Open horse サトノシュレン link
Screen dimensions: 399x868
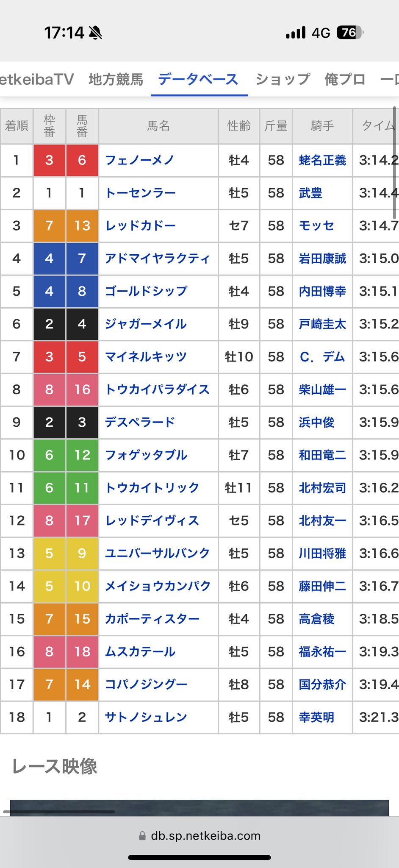point(146,717)
